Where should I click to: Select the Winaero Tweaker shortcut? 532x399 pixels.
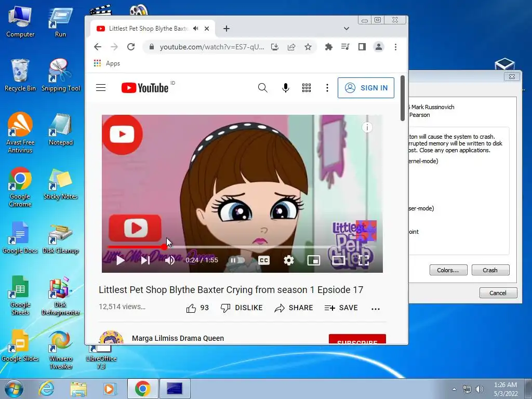(x=60, y=350)
